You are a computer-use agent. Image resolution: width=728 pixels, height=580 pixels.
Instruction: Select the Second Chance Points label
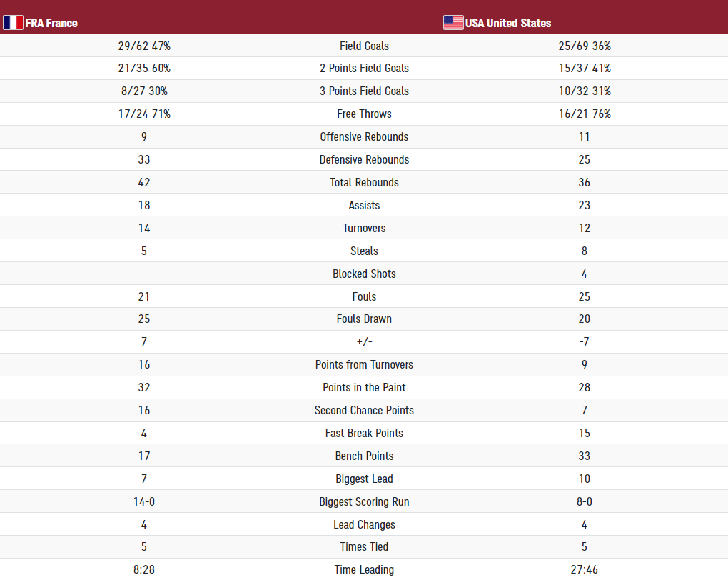364,410
